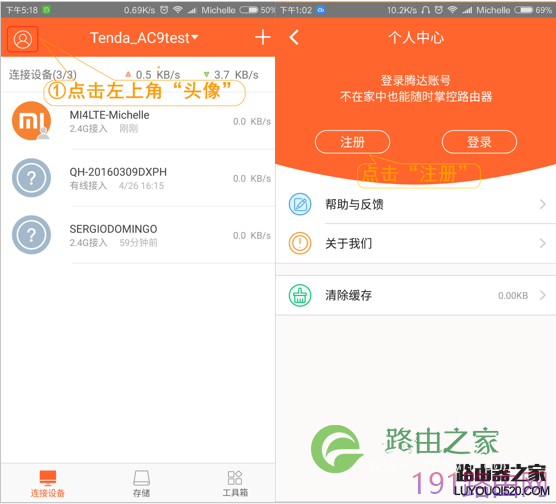Tap the download speed 3.7 KB/s indicator
Image resolution: width=556 pixels, height=504 pixels.
click(231, 74)
